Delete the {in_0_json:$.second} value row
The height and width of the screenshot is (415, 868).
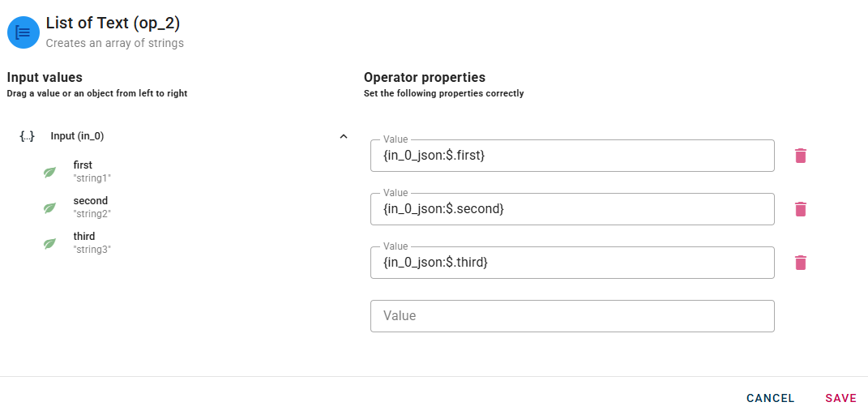801,209
